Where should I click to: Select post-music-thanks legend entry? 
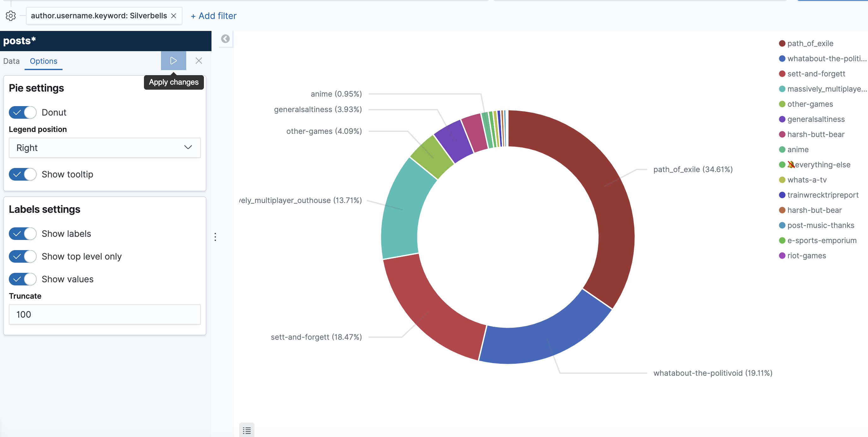click(817, 225)
